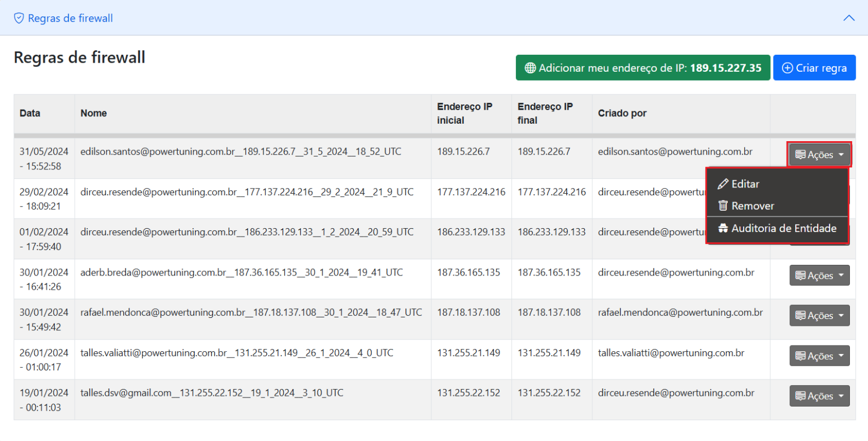Click the list icon on aderb.breda's Ações button
868x441 pixels.
800,276
